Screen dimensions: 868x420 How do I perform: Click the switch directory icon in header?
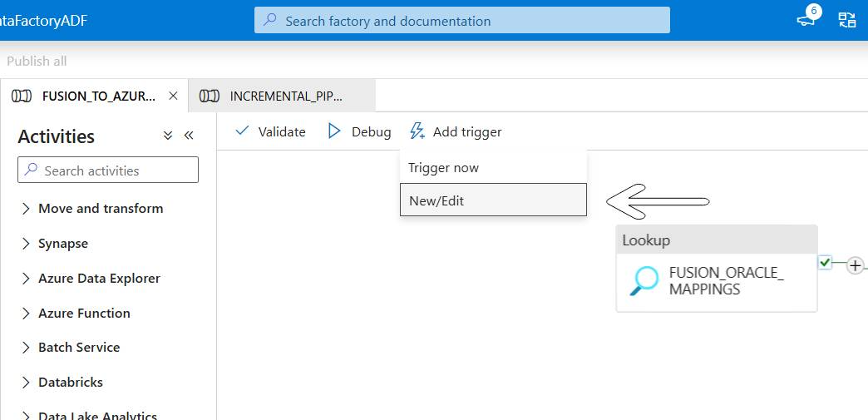(x=847, y=21)
